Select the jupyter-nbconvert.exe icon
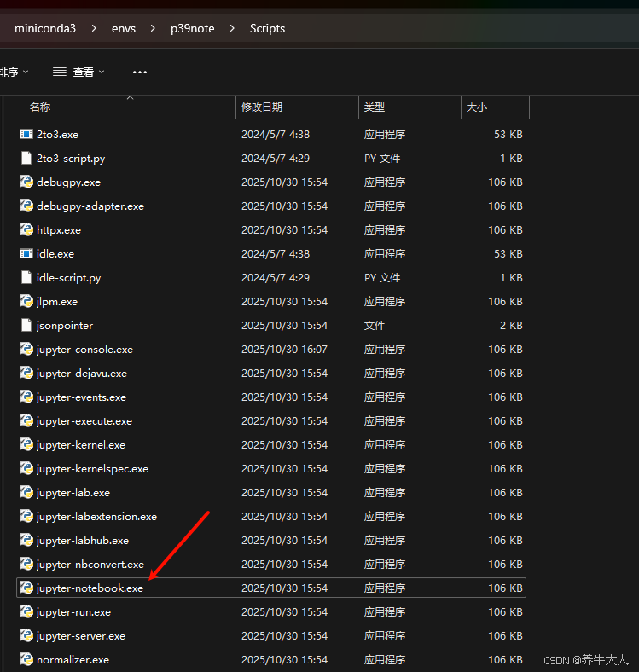This screenshot has height=672, width=639. point(26,565)
